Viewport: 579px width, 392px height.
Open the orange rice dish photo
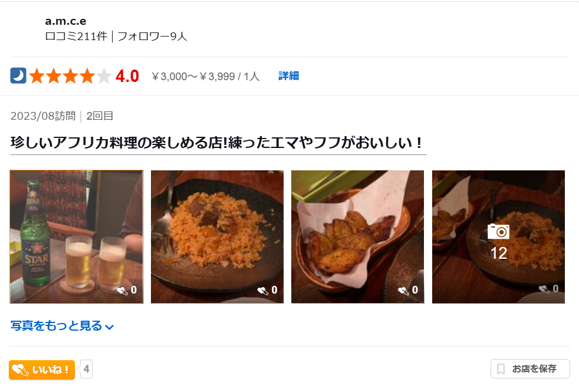click(217, 236)
